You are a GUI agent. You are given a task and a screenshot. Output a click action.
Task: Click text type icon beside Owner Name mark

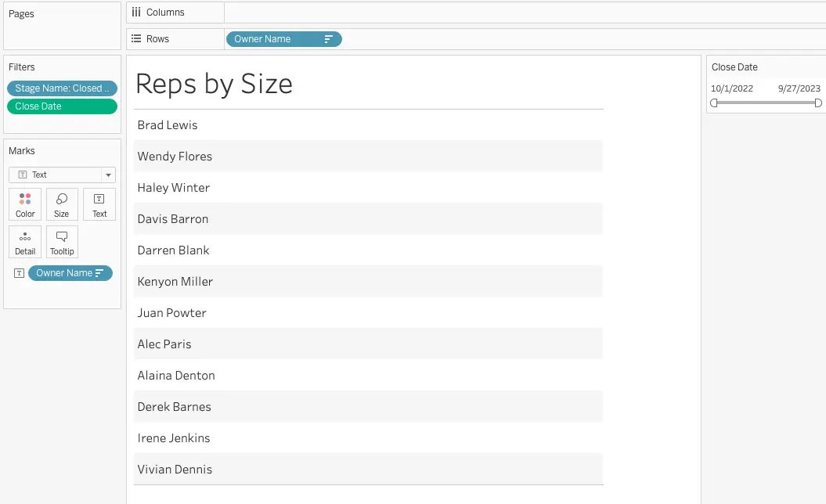pos(20,273)
